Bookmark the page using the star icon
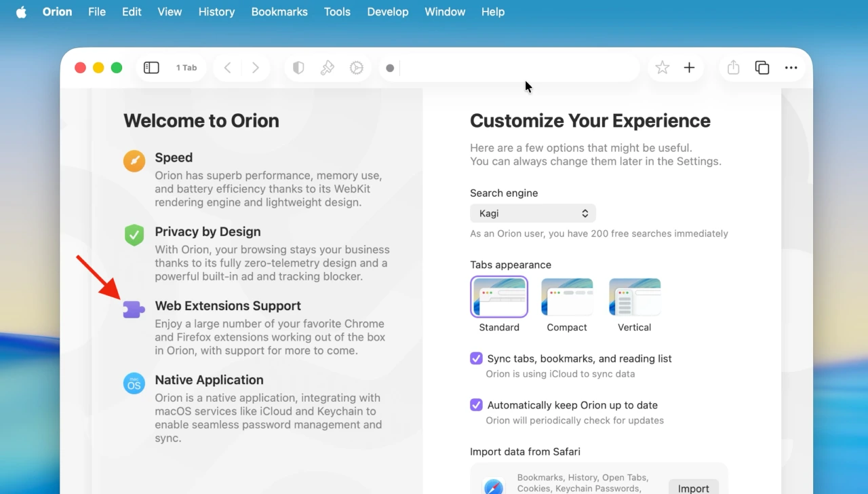Screen dimensions: 868x494 click(662, 67)
